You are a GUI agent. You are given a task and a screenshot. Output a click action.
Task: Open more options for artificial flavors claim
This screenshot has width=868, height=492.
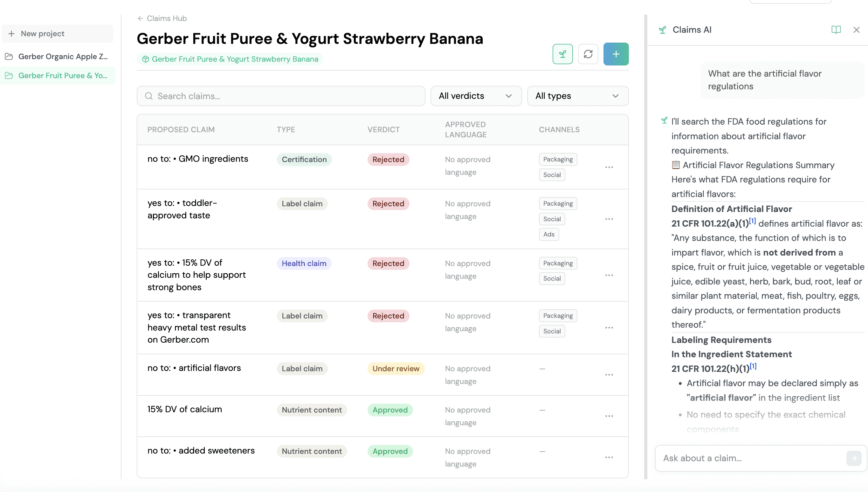pyautogui.click(x=609, y=375)
